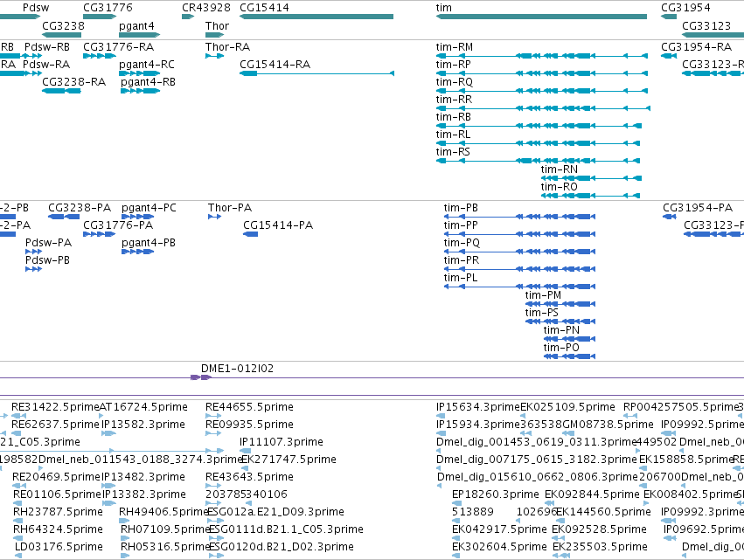Select the IP15634.3prime EST label
The width and height of the screenshot is (744, 560).
point(478,407)
